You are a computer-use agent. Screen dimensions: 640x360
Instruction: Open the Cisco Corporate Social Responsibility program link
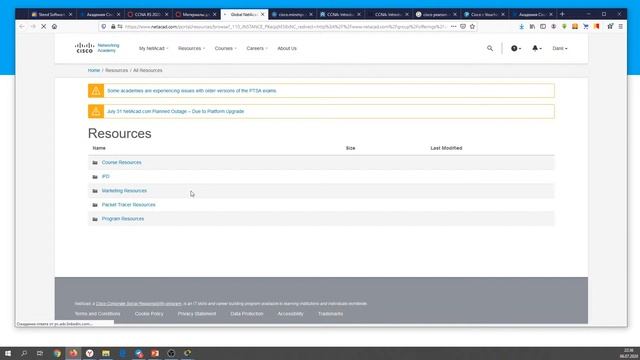pyautogui.click(x=138, y=304)
